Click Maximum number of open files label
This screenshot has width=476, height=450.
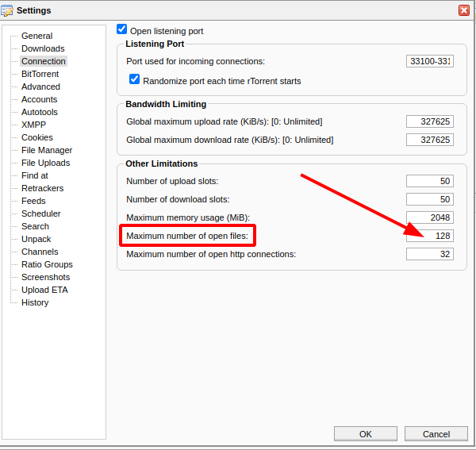pos(187,236)
